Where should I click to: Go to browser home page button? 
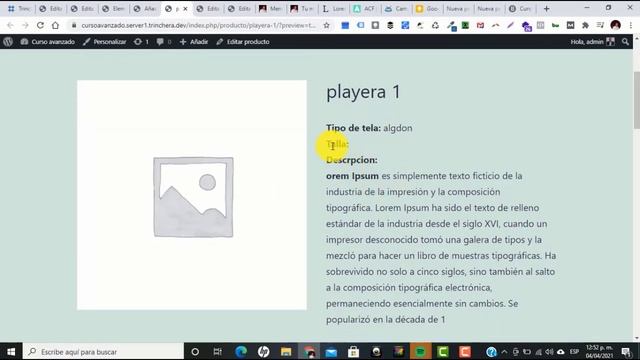pyautogui.click(x=55, y=25)
